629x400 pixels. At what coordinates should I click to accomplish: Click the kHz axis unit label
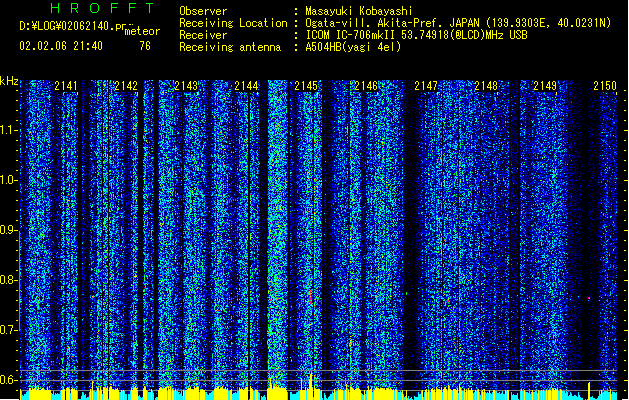tap(9, 81)
